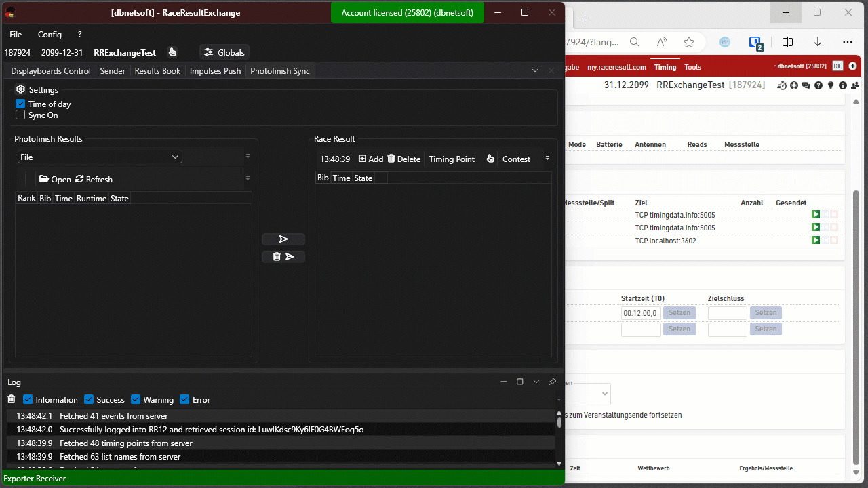The height and width of the screenshot is (488, 868).
Task: Clear the log with trash icon
Action: [12, 399]
